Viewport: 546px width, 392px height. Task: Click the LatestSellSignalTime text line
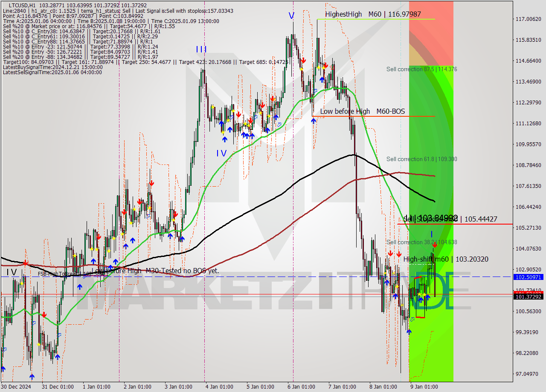click(52, 72)
